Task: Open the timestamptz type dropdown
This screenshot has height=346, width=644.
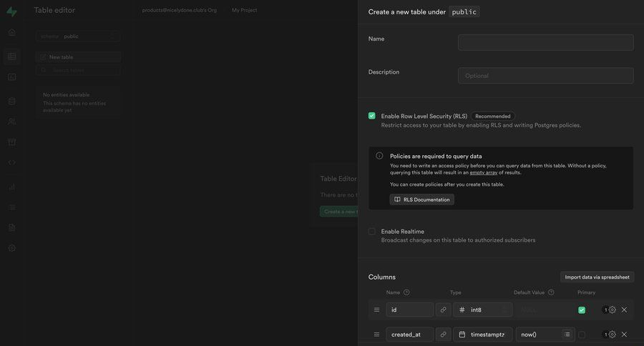Action: 483,335
